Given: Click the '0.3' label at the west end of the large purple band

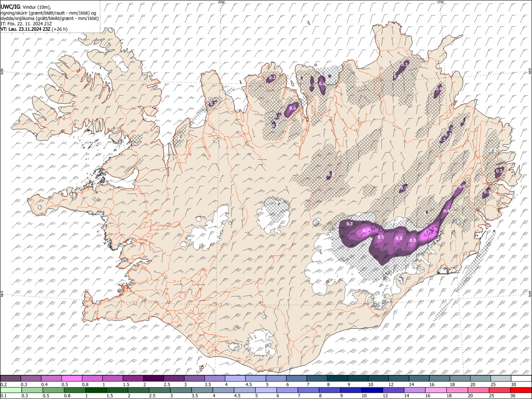Looking at the screenshot, I should [349, 224].
